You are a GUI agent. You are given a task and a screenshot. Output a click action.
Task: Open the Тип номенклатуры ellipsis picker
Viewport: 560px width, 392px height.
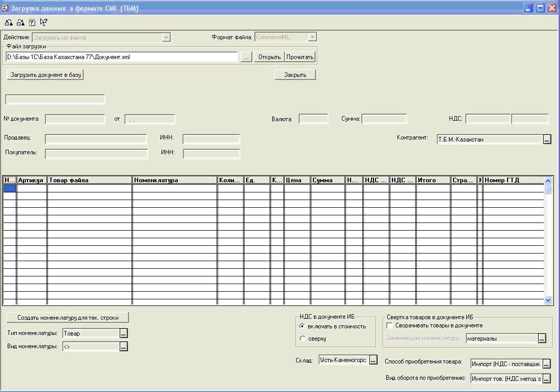click(x=123, y=333)
